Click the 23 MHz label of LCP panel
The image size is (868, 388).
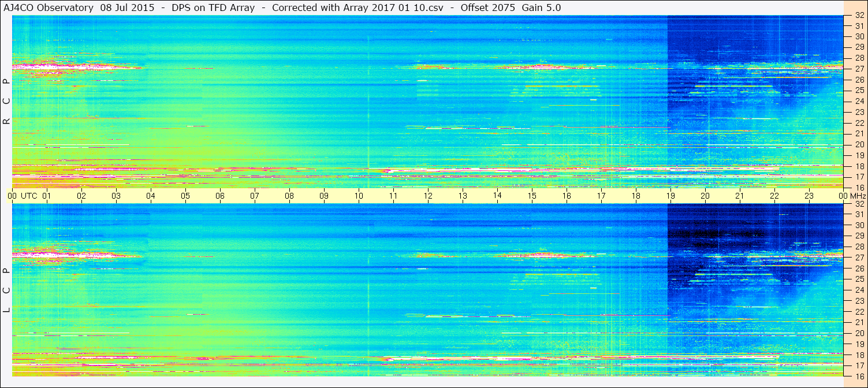pos(859,301)
